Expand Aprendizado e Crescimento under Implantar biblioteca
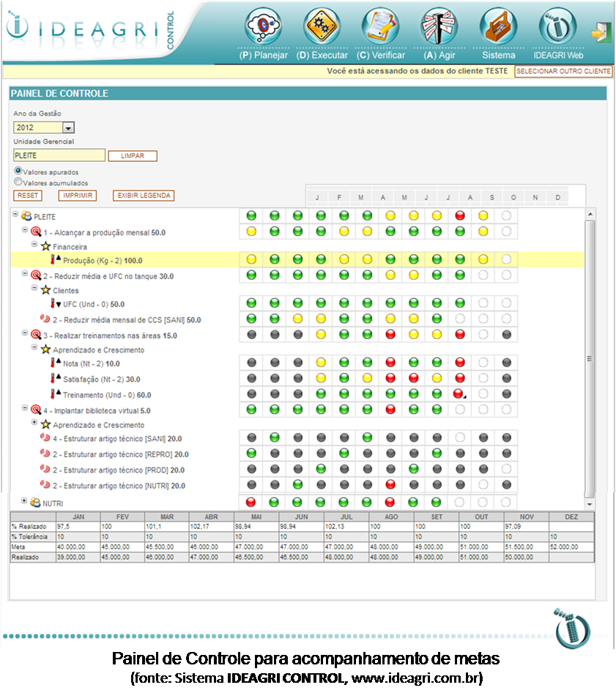This screenshot has width=616, height=693. [x=34, y=422]
